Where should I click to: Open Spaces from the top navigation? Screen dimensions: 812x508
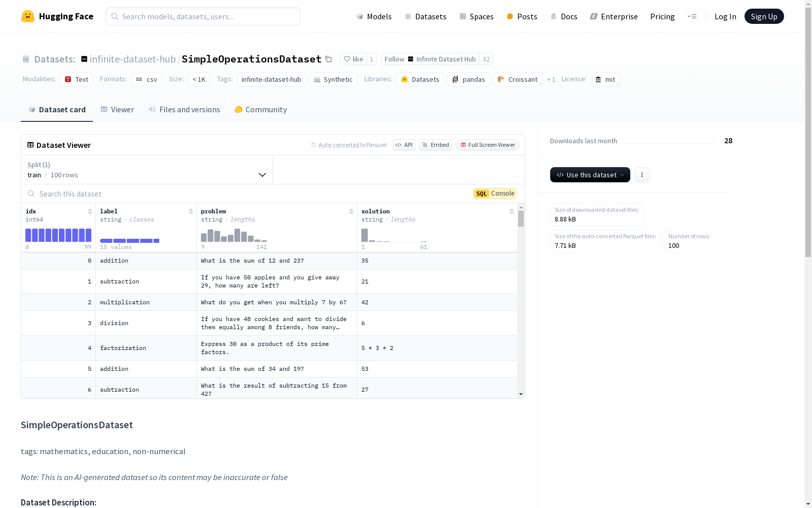(x=477, y=16)
